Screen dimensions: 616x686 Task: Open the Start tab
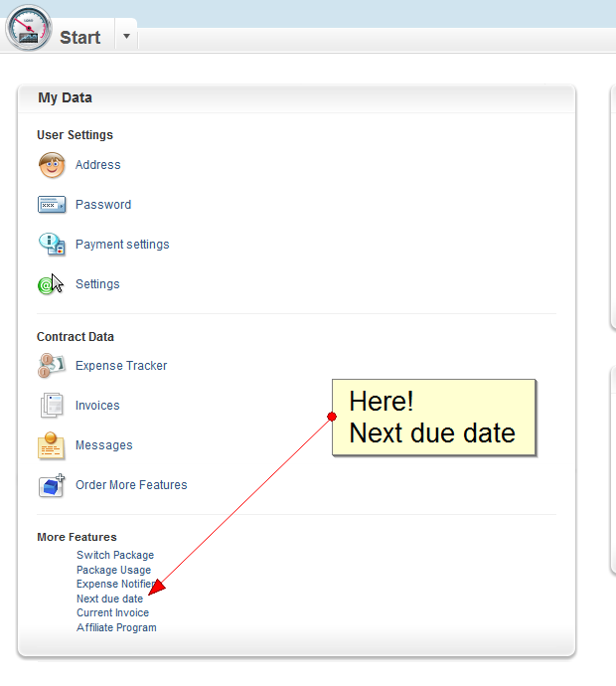[x=79, y=38]
